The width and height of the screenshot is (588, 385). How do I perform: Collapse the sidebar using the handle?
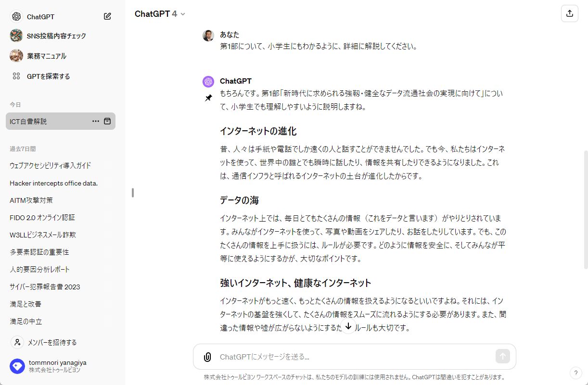pos(133,192)
